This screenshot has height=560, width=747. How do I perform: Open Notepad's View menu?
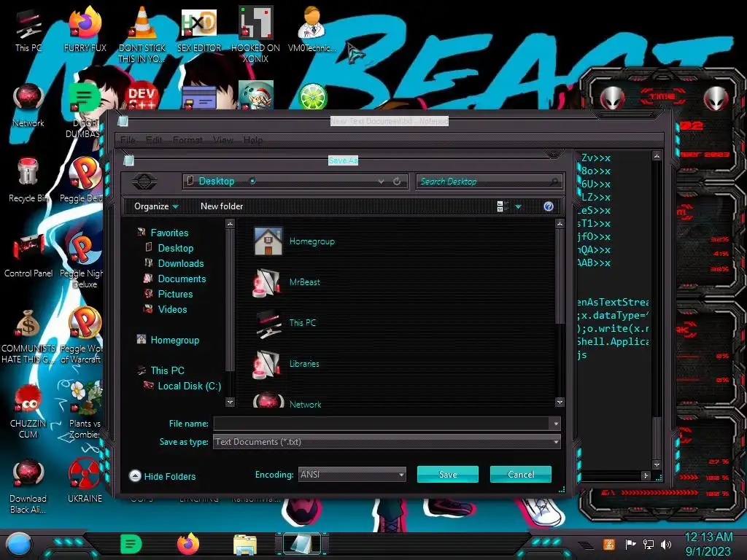pyautogui.click(x=223, y=140)
